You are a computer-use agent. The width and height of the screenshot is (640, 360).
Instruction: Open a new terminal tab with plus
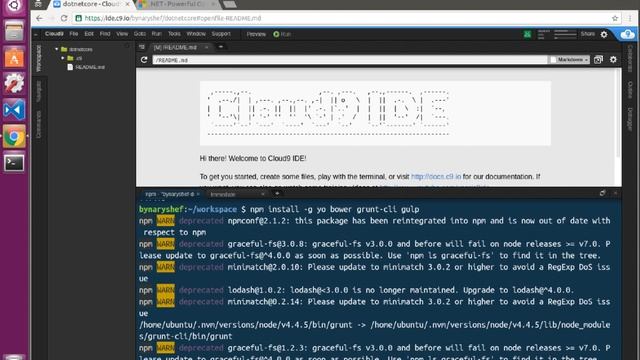pos(277,193)
